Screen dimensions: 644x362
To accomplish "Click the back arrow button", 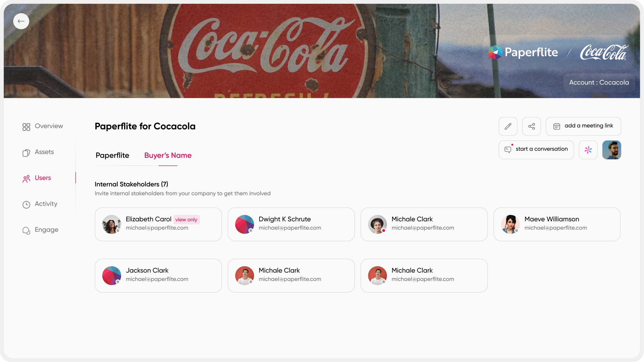I will [21, 21].
